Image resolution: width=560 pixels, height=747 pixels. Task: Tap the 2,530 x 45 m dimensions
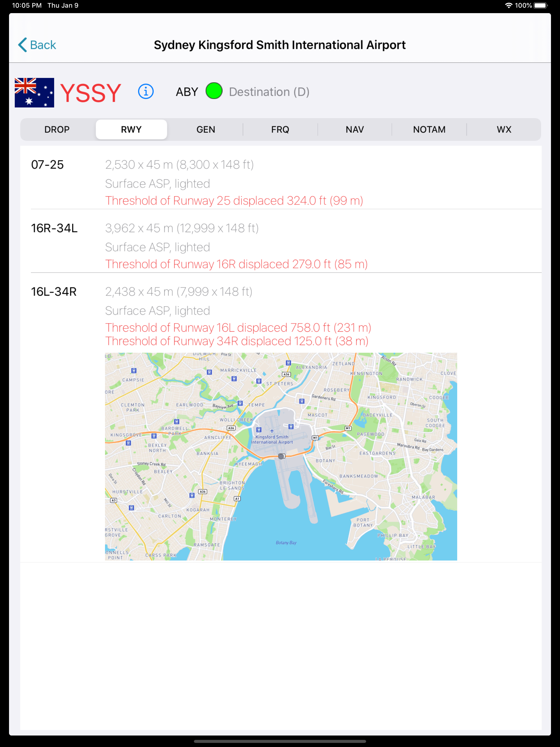coord(179,165)
